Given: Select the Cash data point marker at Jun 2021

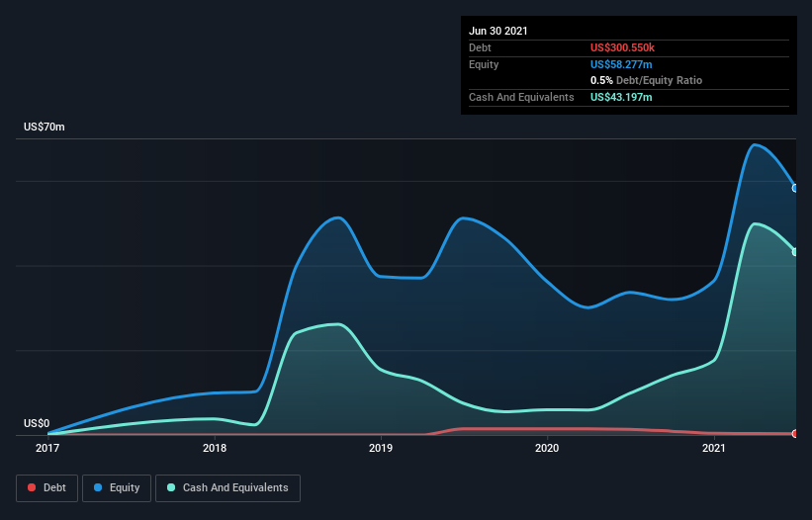Looking at the screenshot, I should (795, 252).
